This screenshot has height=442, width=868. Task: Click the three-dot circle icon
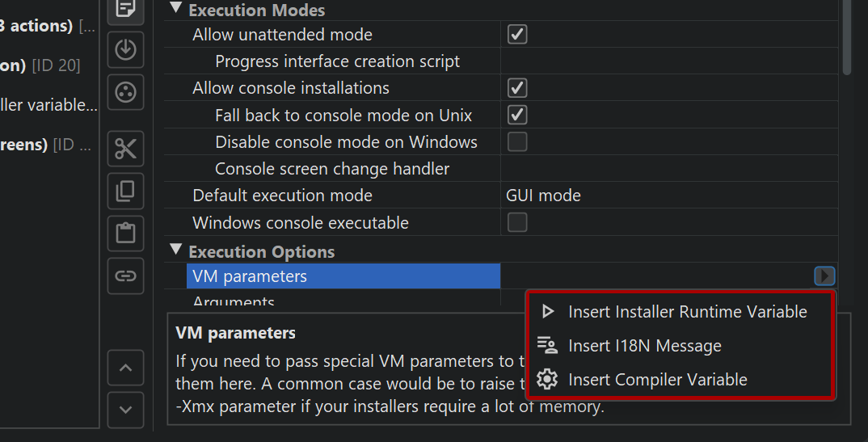pos(125,91)
